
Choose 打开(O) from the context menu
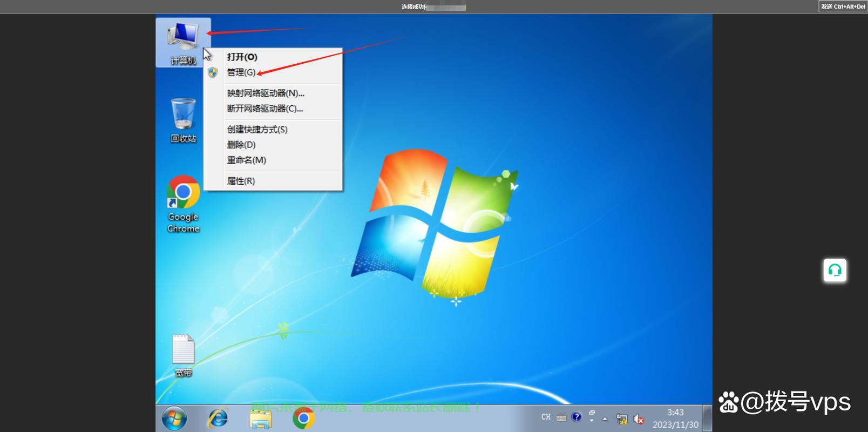pyautogui.click(x=274, y=57)
